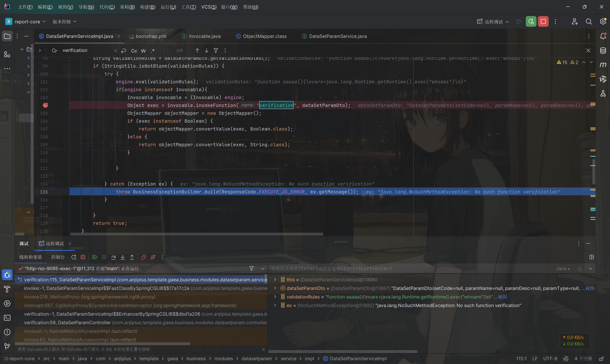Image resolution: width=610 pixels, height=364 pixels.
Task: Click the Search Everywhere magnifier icon
Action: tap(589, 22)
